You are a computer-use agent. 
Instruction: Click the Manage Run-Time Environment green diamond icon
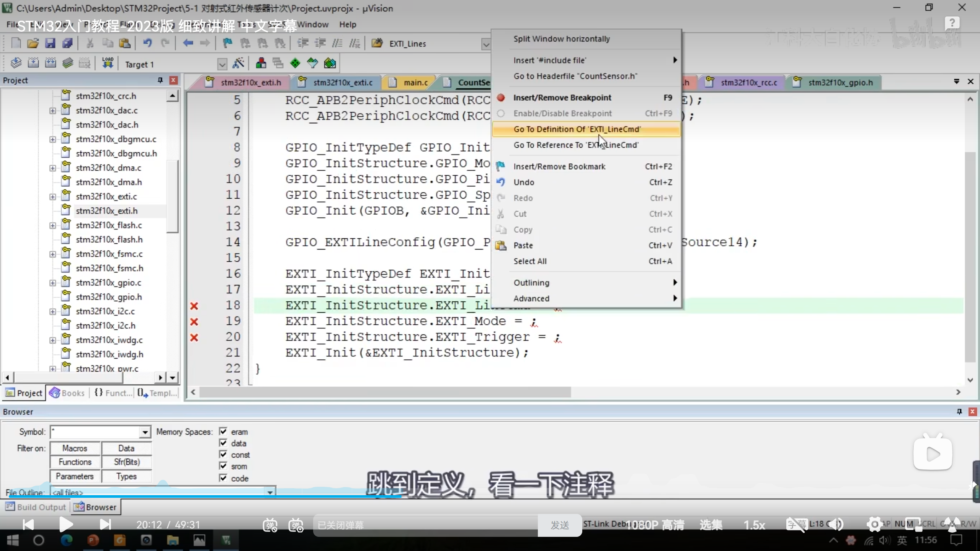click(x=295, y=63)
